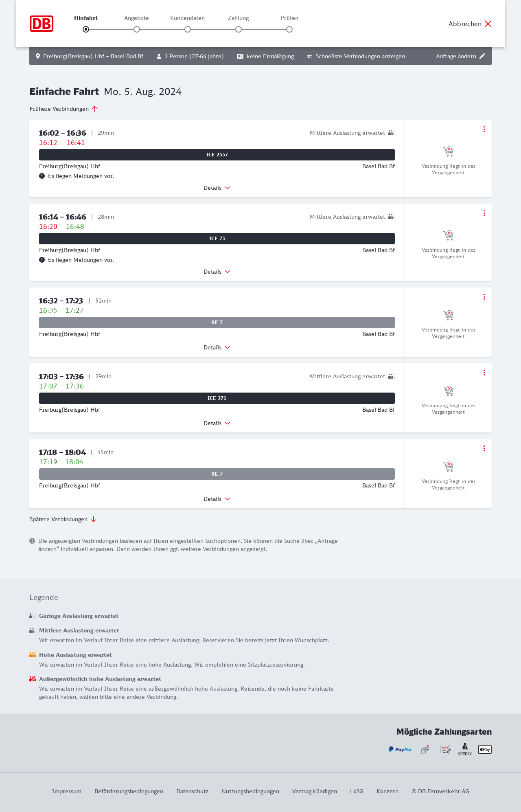The height and width of the screenshot is (812, 521).
Task: Open three-dot menu for ICE 371 connection
Action: point(484,373)
